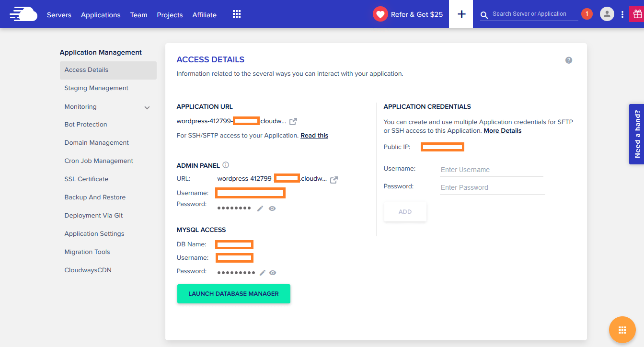Click the Application URL wordpress link
Image resolution: width=644 pixels, height=347 pixels.
(x=231, y=121)
